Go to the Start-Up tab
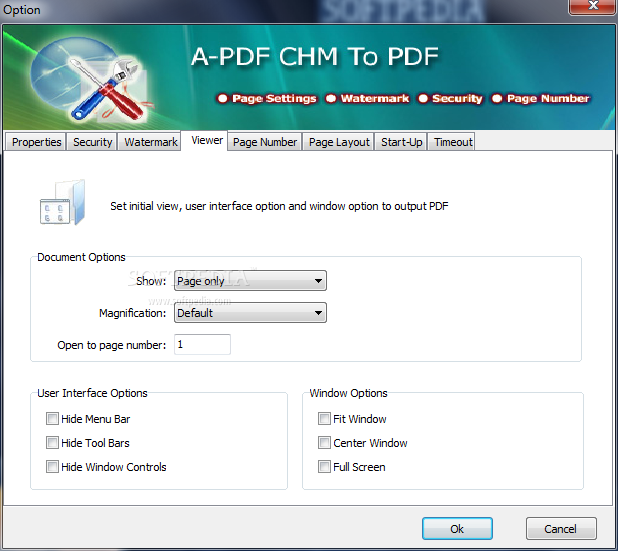The image size is (618, 551). [x=401, y=142]
